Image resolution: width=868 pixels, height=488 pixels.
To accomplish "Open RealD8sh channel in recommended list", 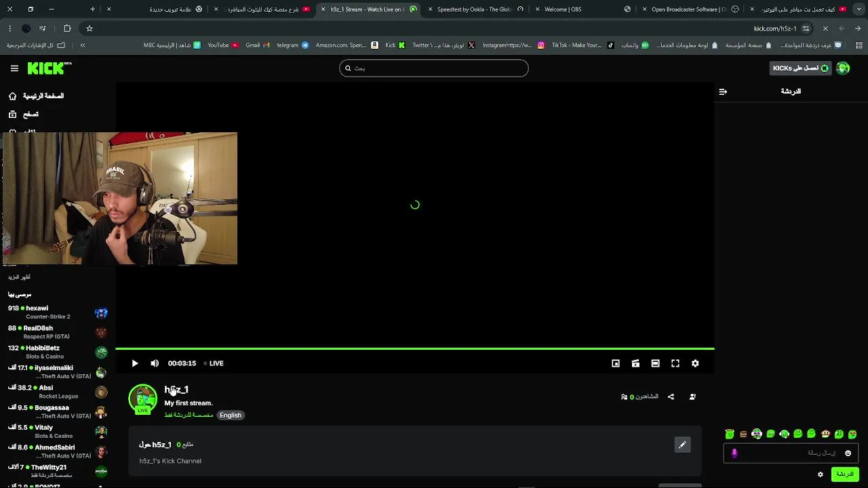I will [58, 332].
